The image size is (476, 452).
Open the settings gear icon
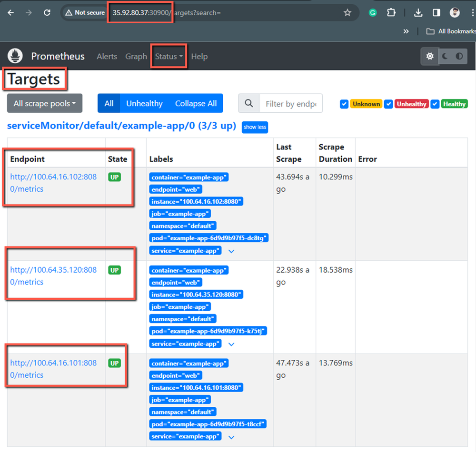(430, 56)
